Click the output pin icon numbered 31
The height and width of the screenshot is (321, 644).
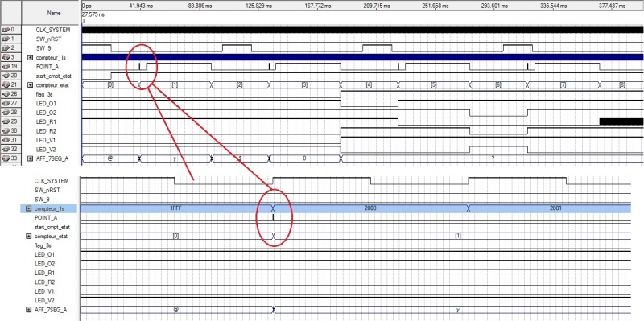[6, 140]
